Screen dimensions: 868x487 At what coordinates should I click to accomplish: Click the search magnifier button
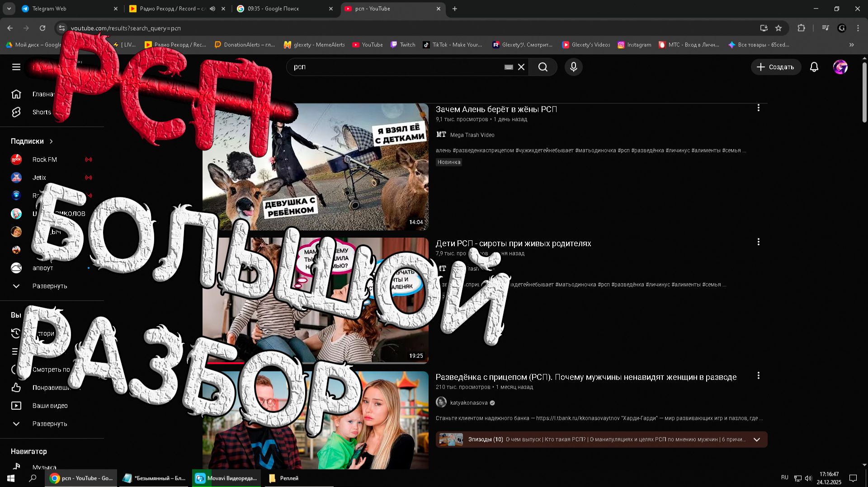[x=542, y=67]
